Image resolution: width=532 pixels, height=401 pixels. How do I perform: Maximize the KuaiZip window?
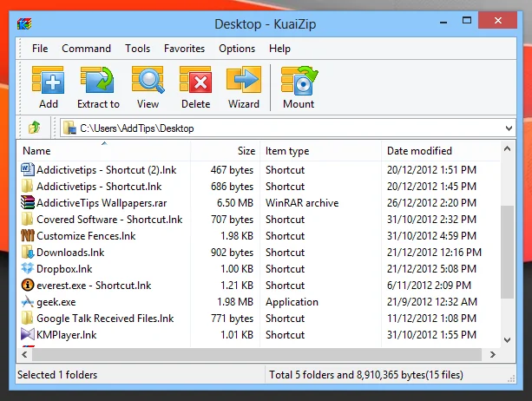pyautogui.click(x=467, y=20)
